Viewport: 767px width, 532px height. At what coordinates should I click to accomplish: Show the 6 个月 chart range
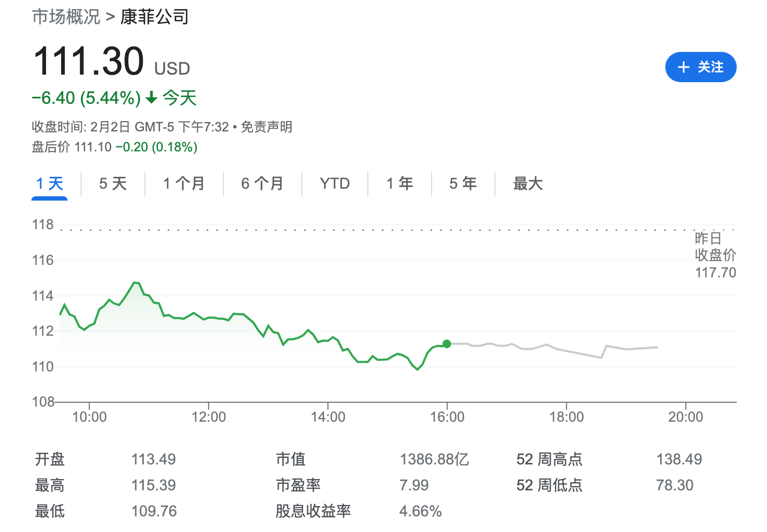click(x=262, y=184)
